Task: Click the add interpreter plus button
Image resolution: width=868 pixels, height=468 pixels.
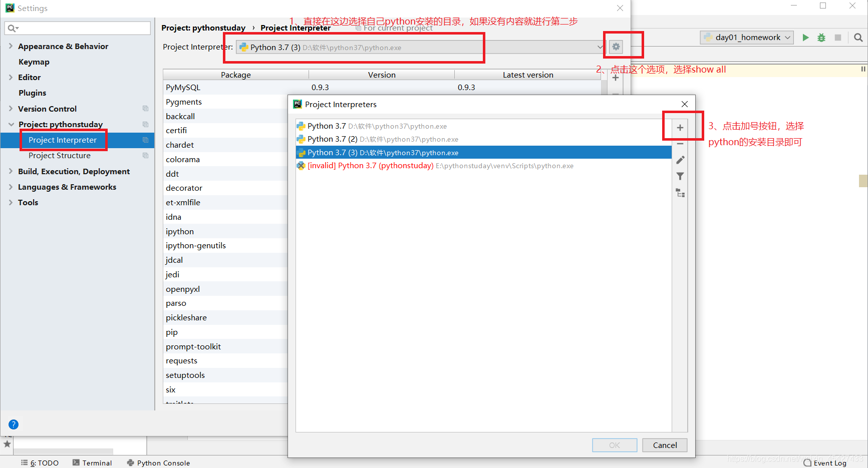Action: click(x=680, y=128)
